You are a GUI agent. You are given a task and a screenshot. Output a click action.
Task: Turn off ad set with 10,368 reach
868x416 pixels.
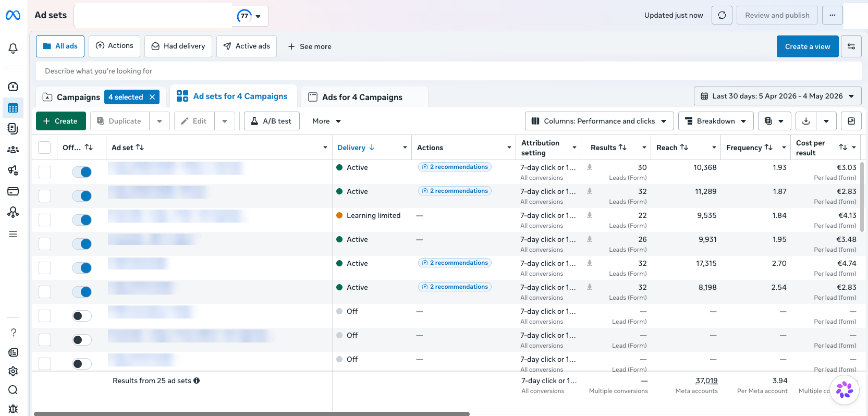82,172
